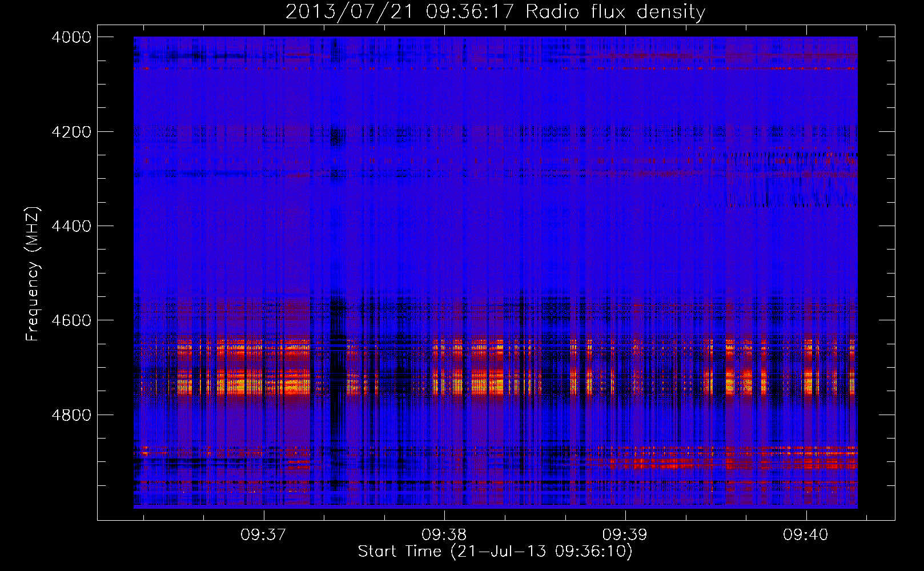This screenshot has height=571, width=924.
Task: Click the plot title '2013/07/21 09:36:17 Radio flux density'
Action: (496, 11)
